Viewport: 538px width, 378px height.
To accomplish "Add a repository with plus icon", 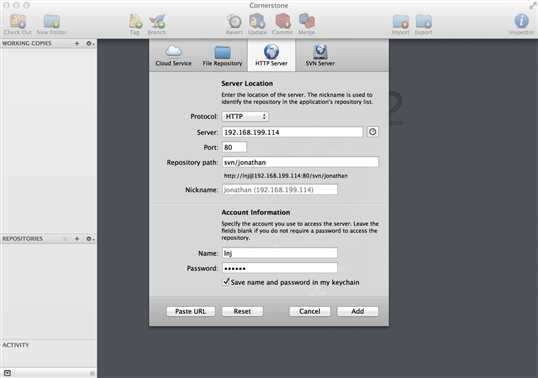I will 77,238.
